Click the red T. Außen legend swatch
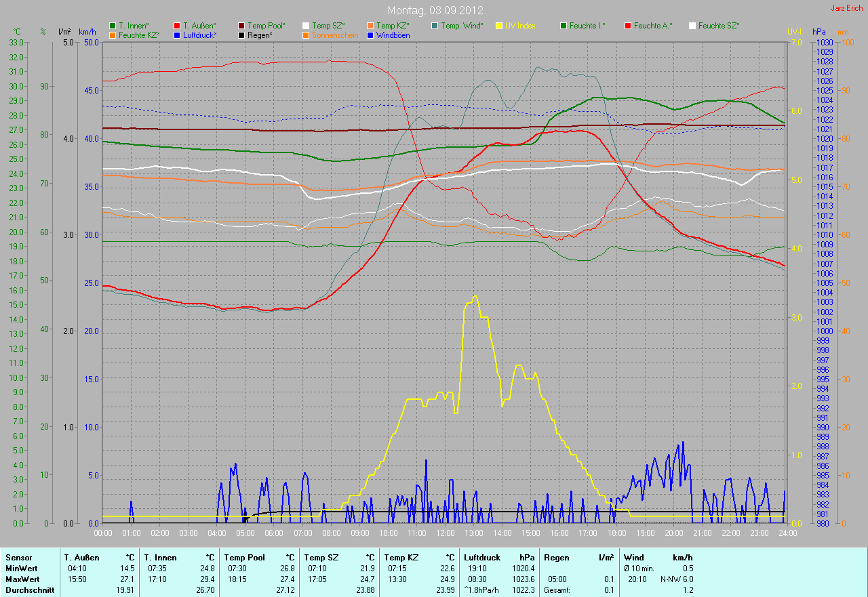The width and height of the screenshot is (868, 597). (177, 26)
